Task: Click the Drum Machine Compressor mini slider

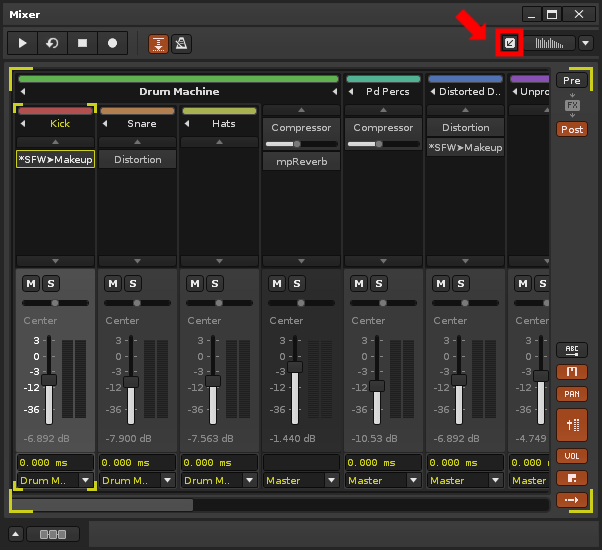Action: click(301, 144)
